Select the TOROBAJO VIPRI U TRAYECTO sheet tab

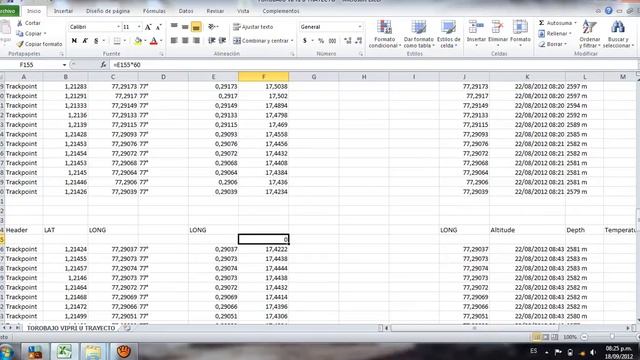(71, 328)
